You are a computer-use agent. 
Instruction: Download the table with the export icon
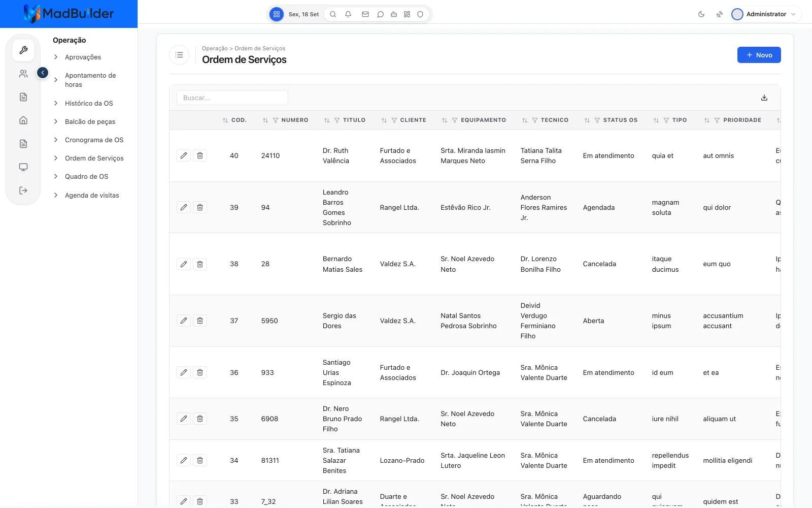click(x=764, y=98)
